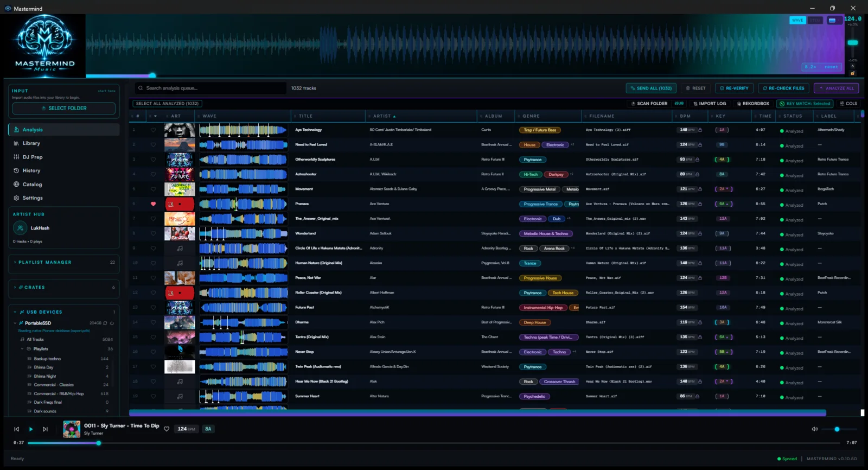Collapse the USB DEVICES panel
The image size is (868, 470).
coord(64,312)
